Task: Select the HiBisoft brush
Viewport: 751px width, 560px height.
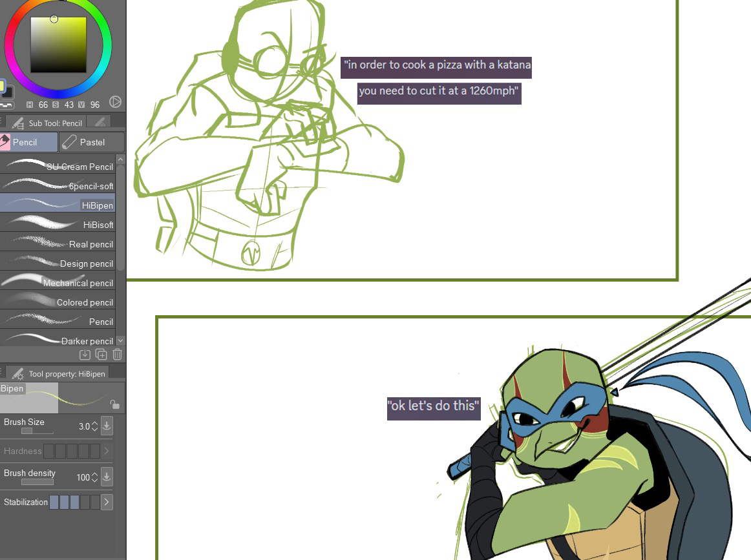Action: tap(58, 223)
